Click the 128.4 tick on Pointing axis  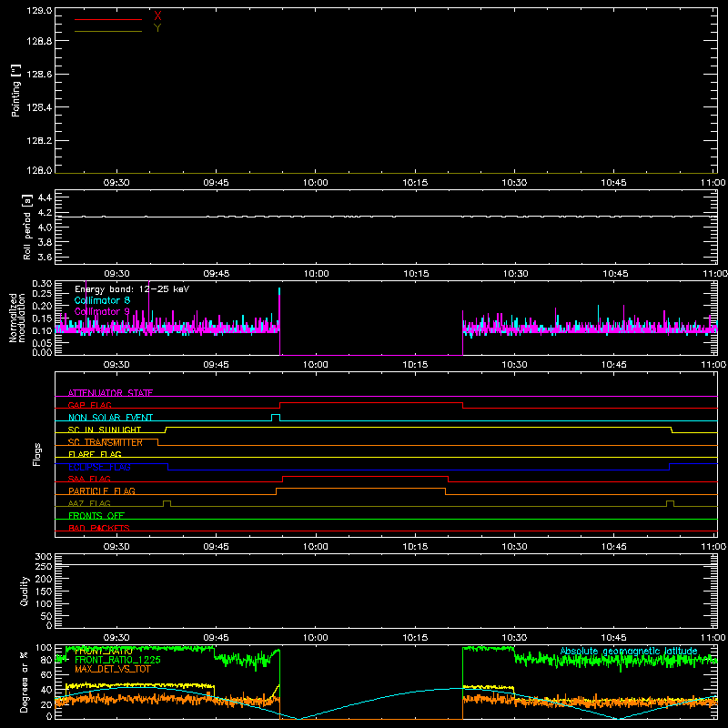pyautogui.click(x=39, y=107)
